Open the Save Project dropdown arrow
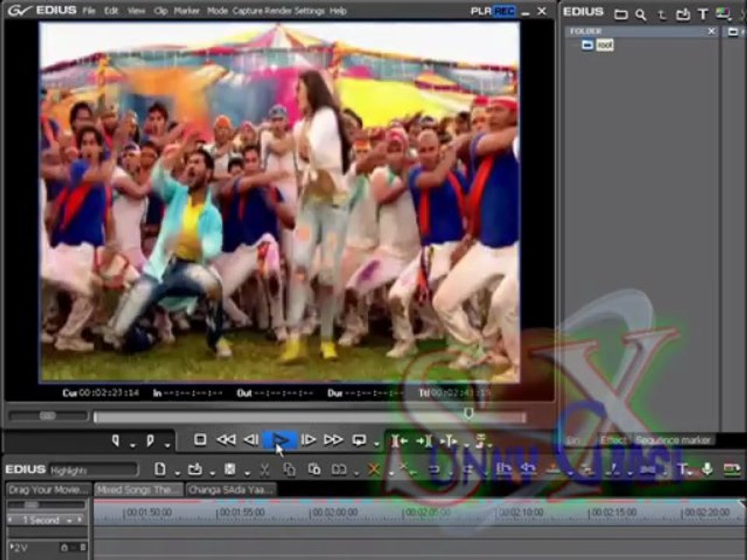The image size is (747, 560). pyautogui.click(x=247, y=474)
